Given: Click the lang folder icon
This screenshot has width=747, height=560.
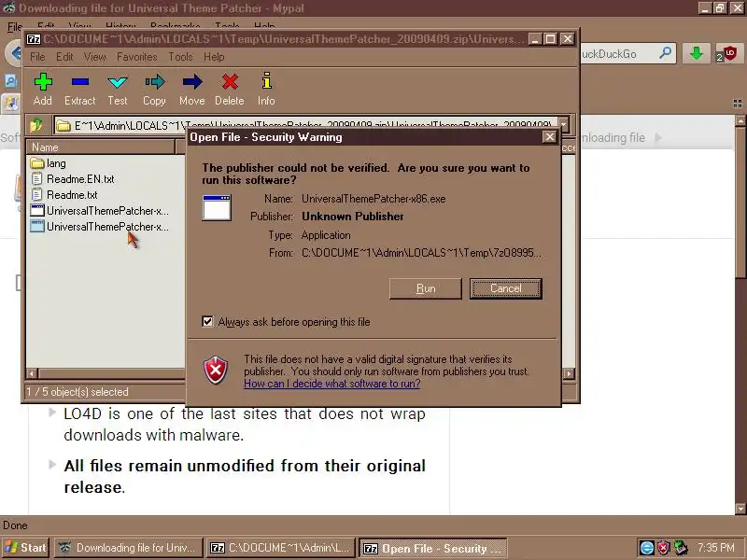Looking at the screenshot, I should click(x=37, y=163).
